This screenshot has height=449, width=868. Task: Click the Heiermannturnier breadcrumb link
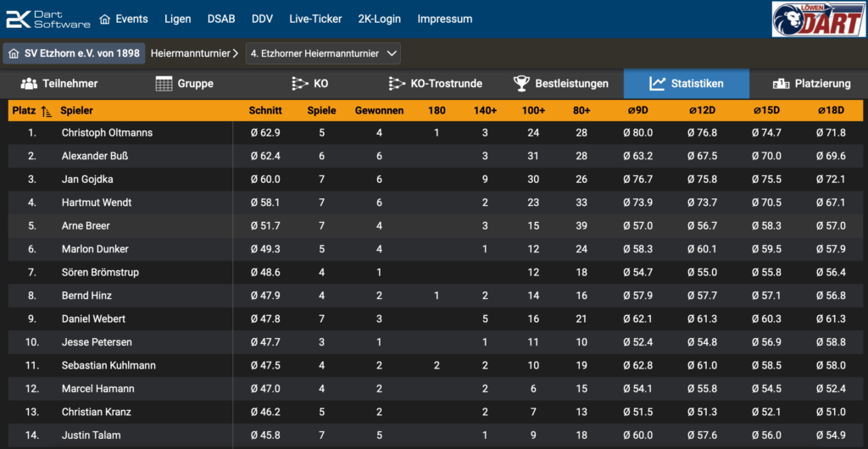tap(191, 53)
